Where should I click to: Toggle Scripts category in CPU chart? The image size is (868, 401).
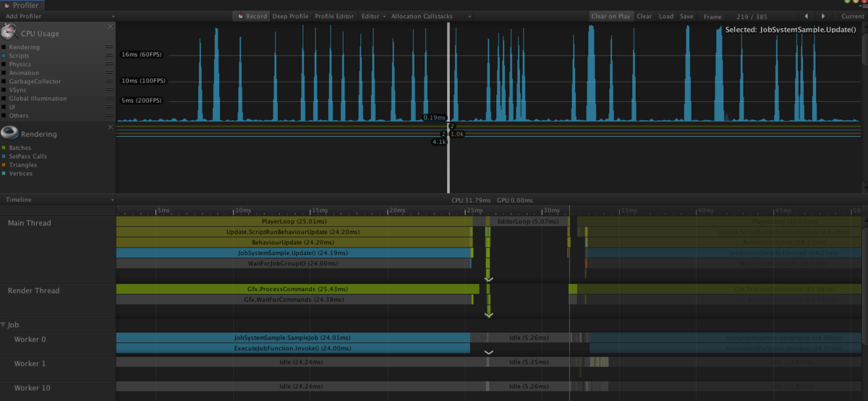point(4,56)
